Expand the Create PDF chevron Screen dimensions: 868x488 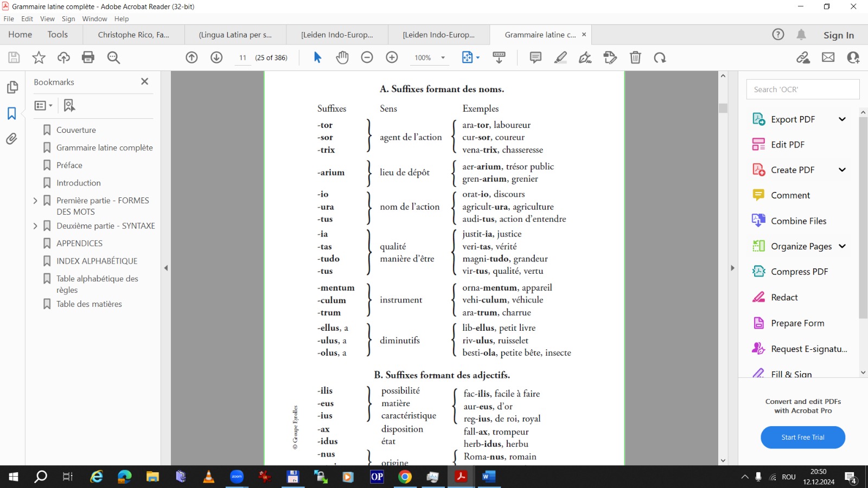tap(842, 170)
